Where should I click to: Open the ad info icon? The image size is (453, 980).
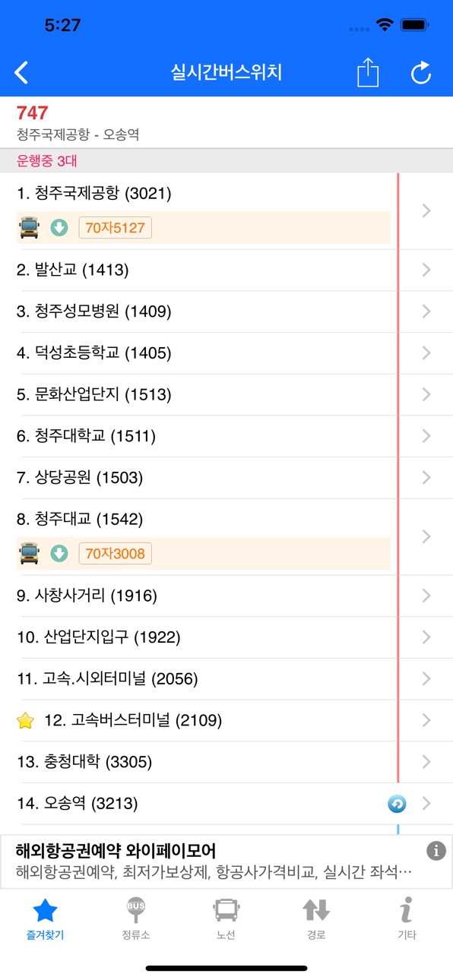[x=436, y=851]
